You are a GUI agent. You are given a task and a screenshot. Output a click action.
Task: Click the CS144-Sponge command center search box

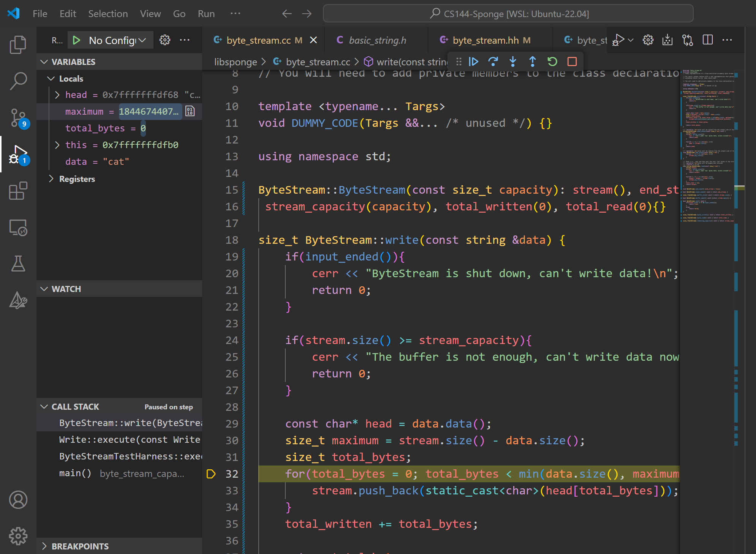[x=508, y=14]
